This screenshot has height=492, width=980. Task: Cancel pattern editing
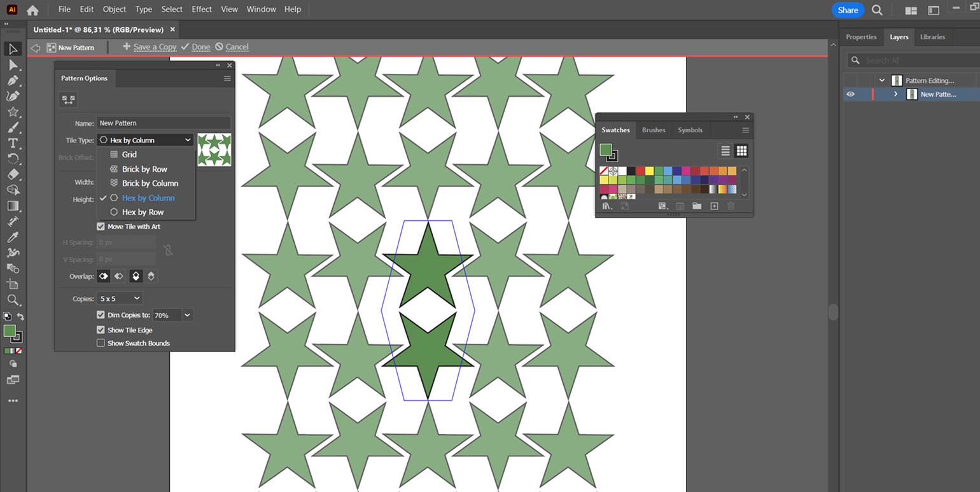point(232,47)
